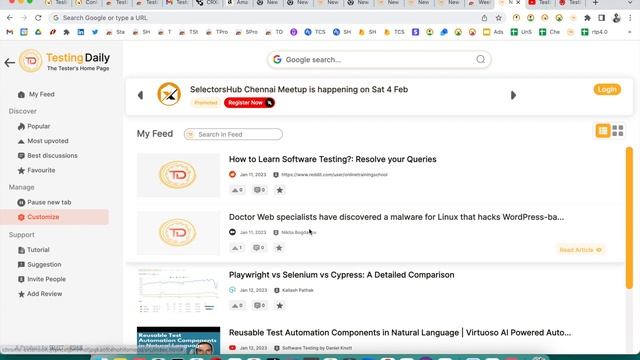
Task: Favourite the How to Learn Software Testing post
Action: pyautogui.click(x=280, y=190)
